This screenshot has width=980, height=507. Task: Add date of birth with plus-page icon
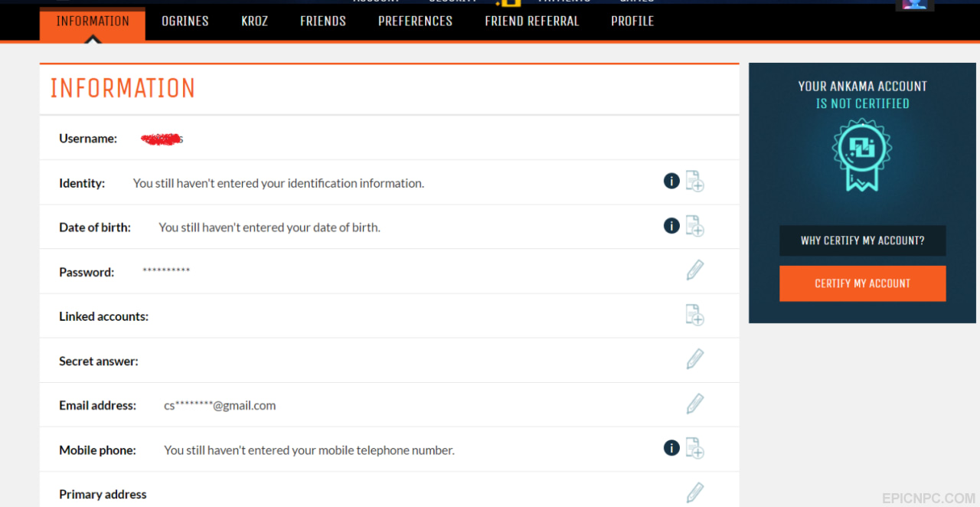(694, 226)
